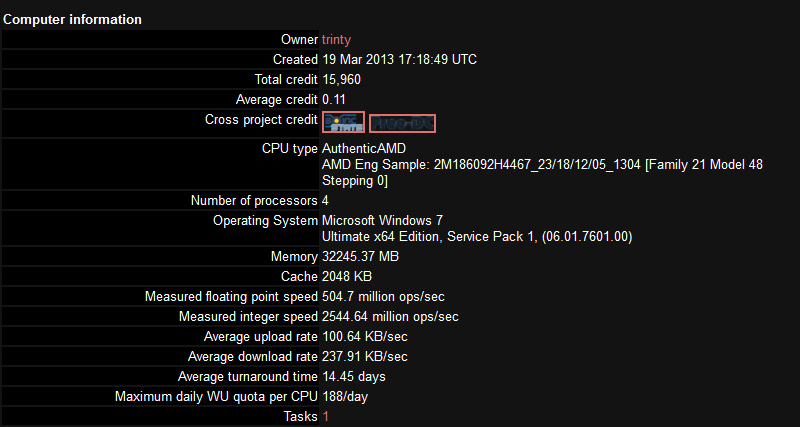Open the Free-DC cross project credit badge
This screenshot has width=800, height=427.
402,123
